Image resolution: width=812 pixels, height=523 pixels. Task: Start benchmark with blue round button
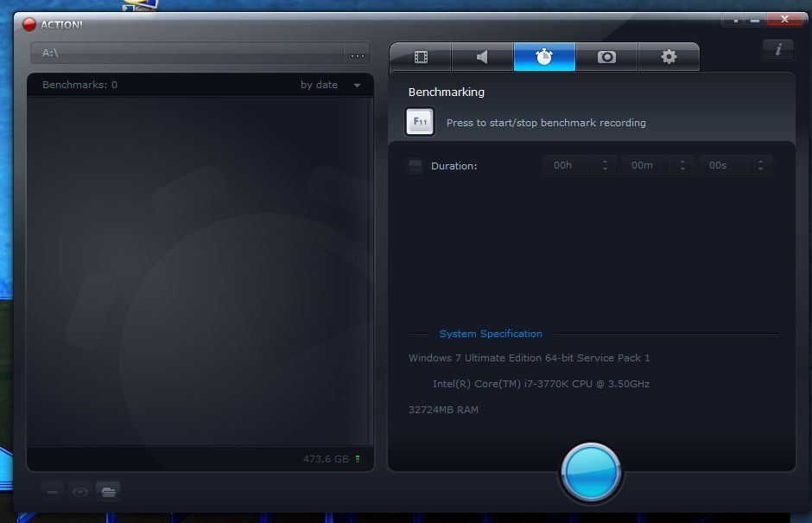(x=590, y=473)
